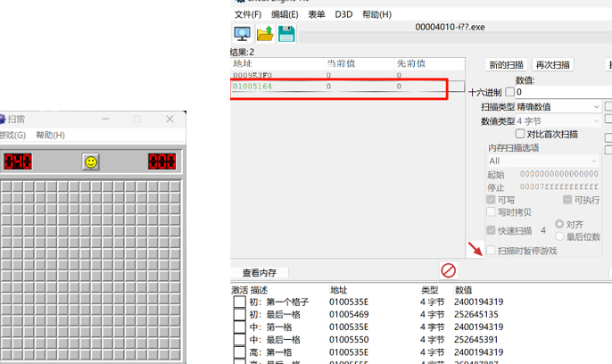Open the 数值类型 dropdown showing 4 字节
The height and width of the screenshot is (364, 612).
point(558,121)
